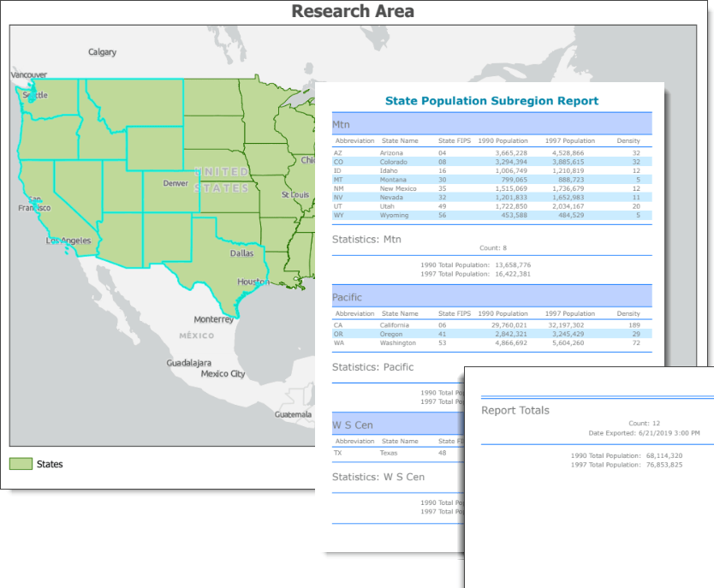Viewport: 714px width, 588px height.
Task: Click 'Count: 12' in Report Totals
Action: click(x=644, y=424)
